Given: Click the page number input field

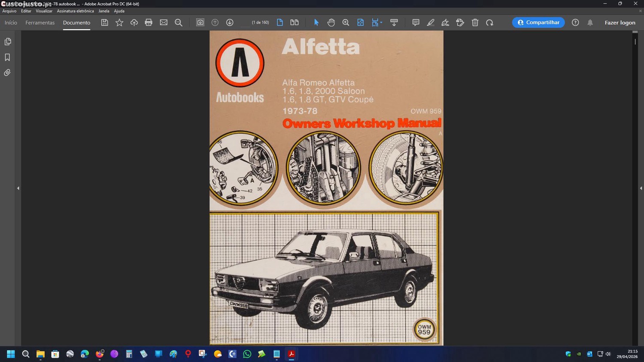Looking at the screenshot, I should (245, 23).
